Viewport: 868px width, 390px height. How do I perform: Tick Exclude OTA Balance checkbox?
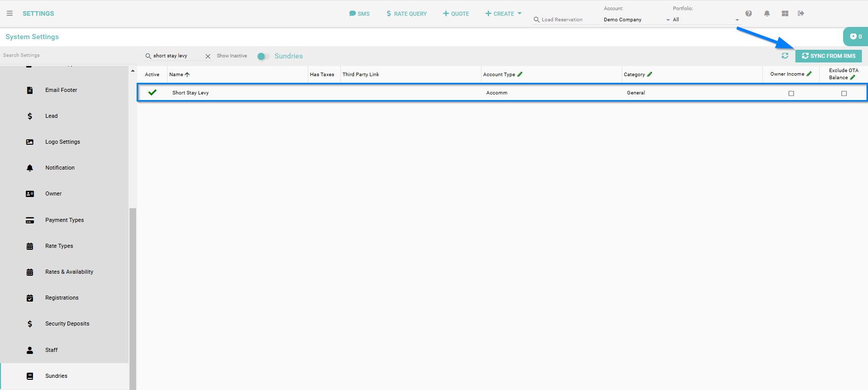click(844, 93)
